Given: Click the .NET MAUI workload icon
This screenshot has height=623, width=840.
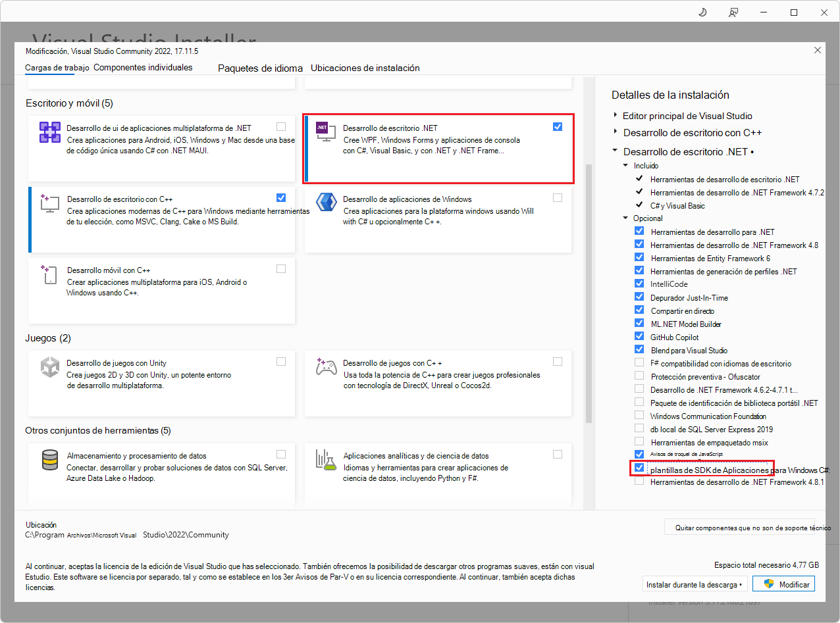Looking at the screenshot, I should tap(50, 132).
